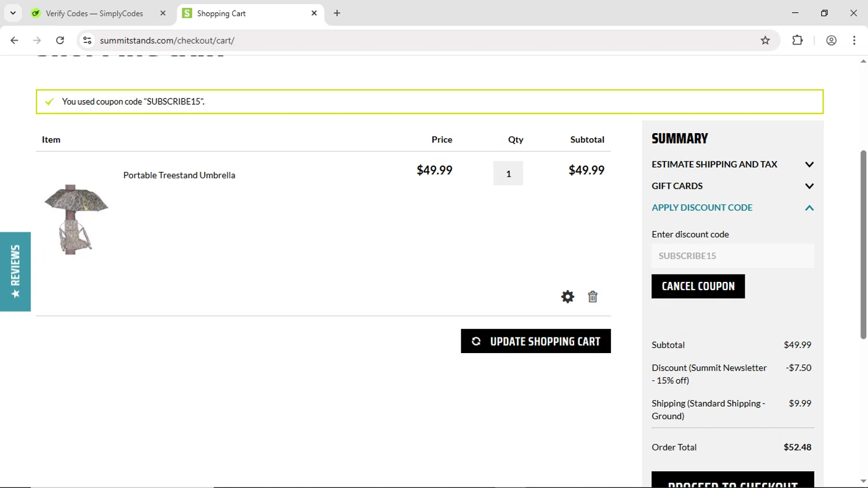
Task: Restore down the browser window
Action: (824, 13)
